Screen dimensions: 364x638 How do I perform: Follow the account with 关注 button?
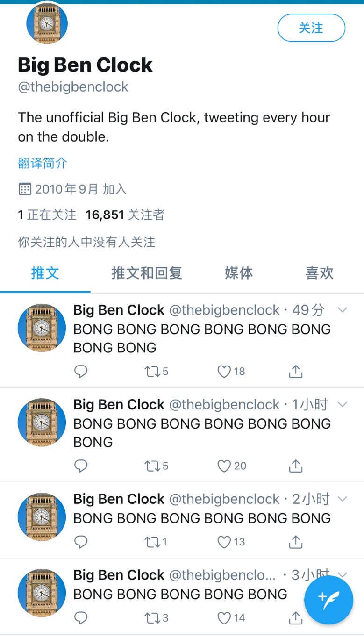tap(311, 28)
